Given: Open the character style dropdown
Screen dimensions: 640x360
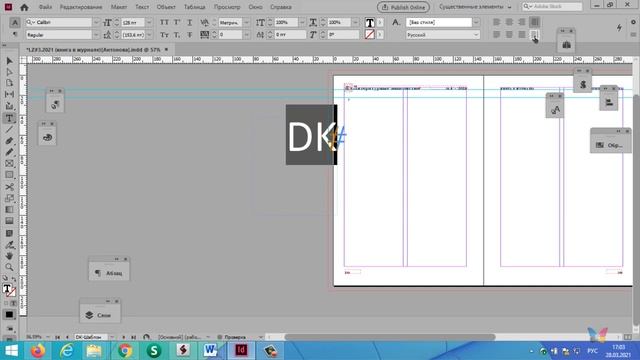Looking at the screenshot, I should pos(476,22).
